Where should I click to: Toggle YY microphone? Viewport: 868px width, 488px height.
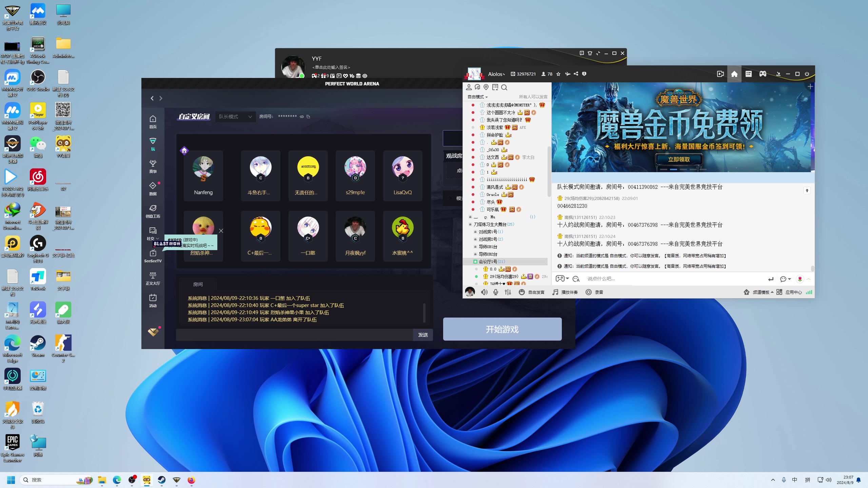pyautogui.click(x=496, y=292)
